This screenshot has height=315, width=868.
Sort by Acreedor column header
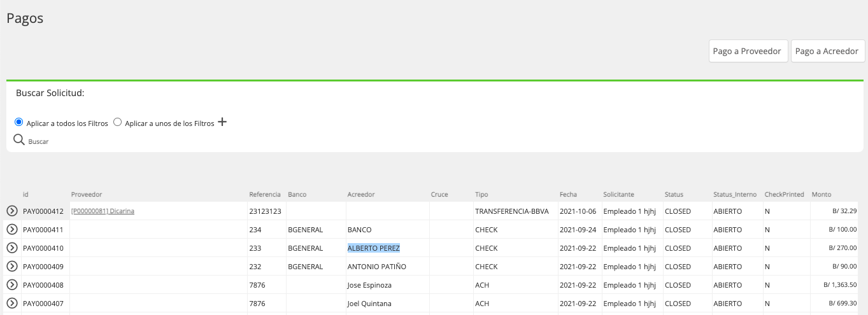coord(361,194)
